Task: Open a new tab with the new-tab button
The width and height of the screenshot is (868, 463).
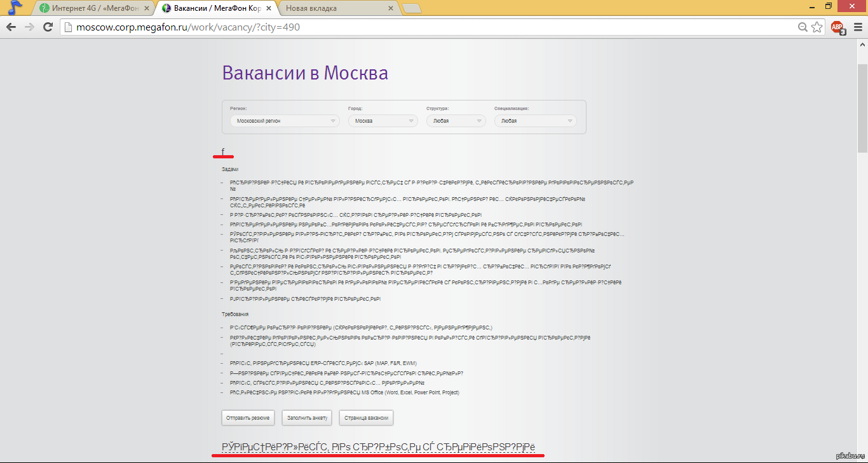Action: click(412, 8)
